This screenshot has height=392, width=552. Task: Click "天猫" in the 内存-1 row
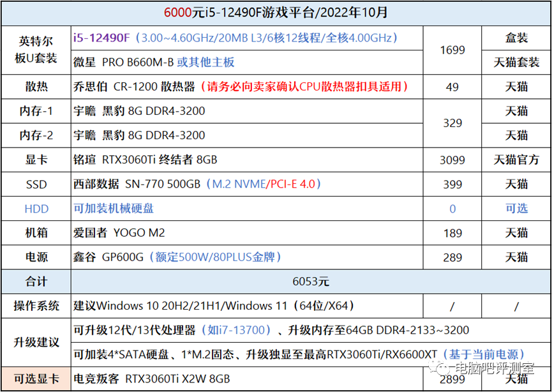tap(516, 111)
